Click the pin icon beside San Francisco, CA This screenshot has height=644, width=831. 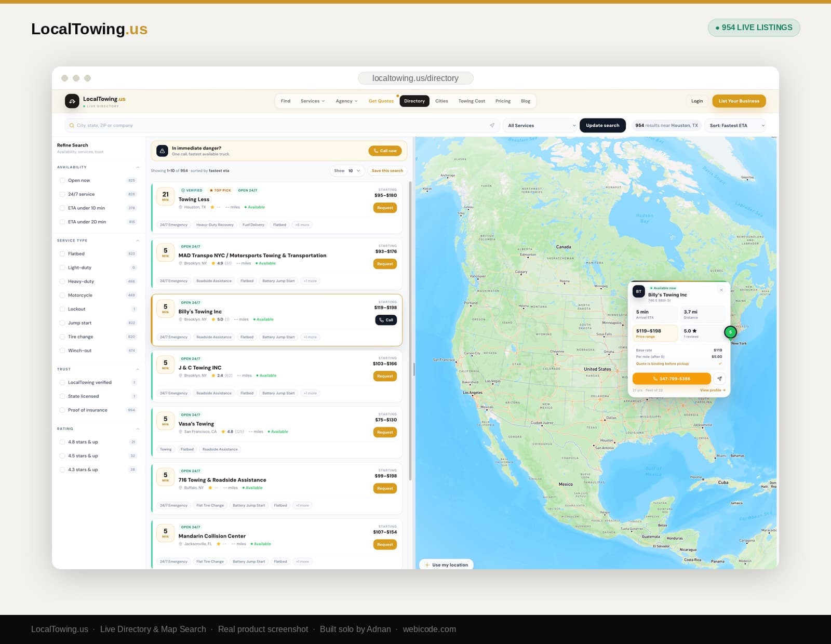(181, 432)
